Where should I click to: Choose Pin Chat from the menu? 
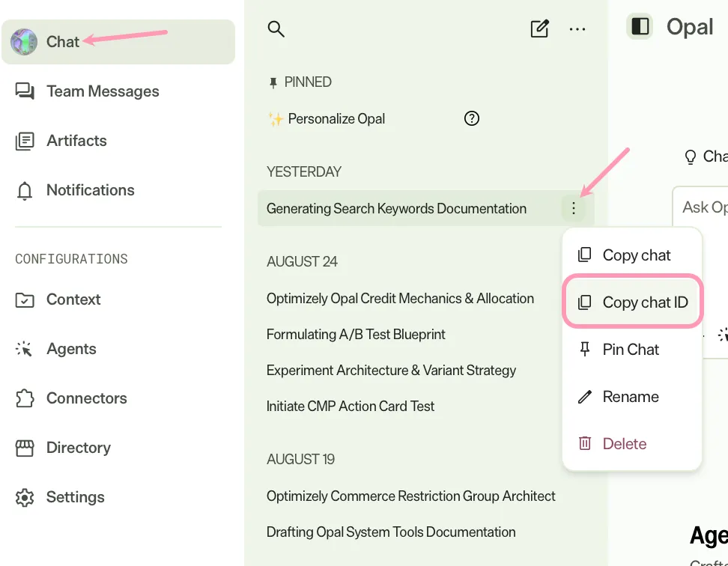click(x=632, y=350)
